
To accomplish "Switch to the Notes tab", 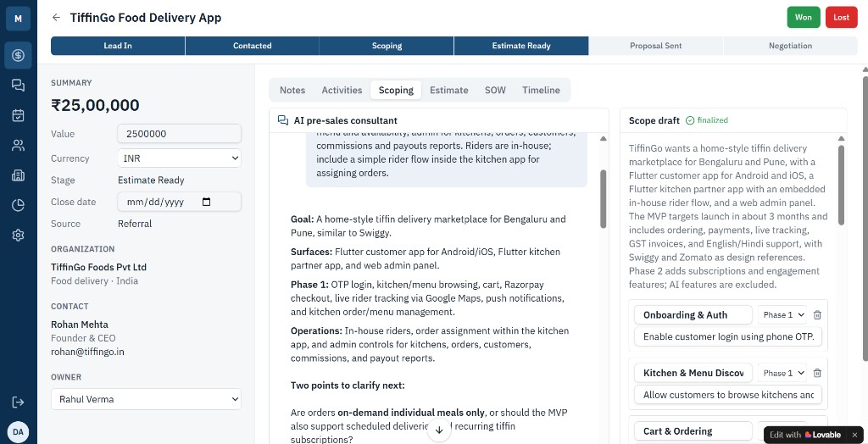I will 292,90.
